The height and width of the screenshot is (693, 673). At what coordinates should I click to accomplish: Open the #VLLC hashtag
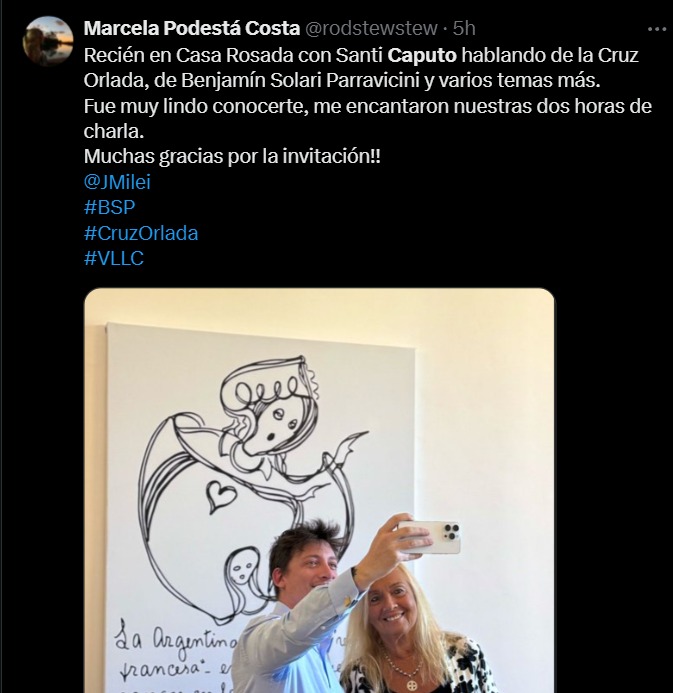tap(114, 259)
